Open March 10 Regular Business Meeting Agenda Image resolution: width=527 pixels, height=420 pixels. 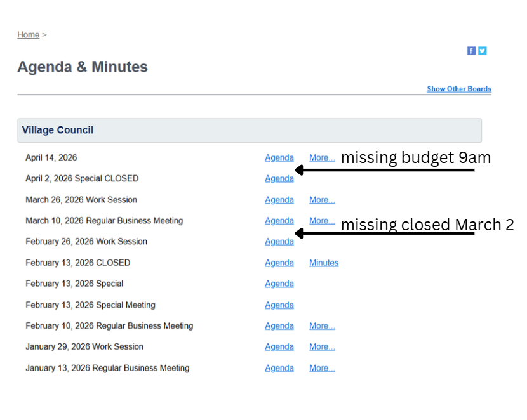coord(279,221)
